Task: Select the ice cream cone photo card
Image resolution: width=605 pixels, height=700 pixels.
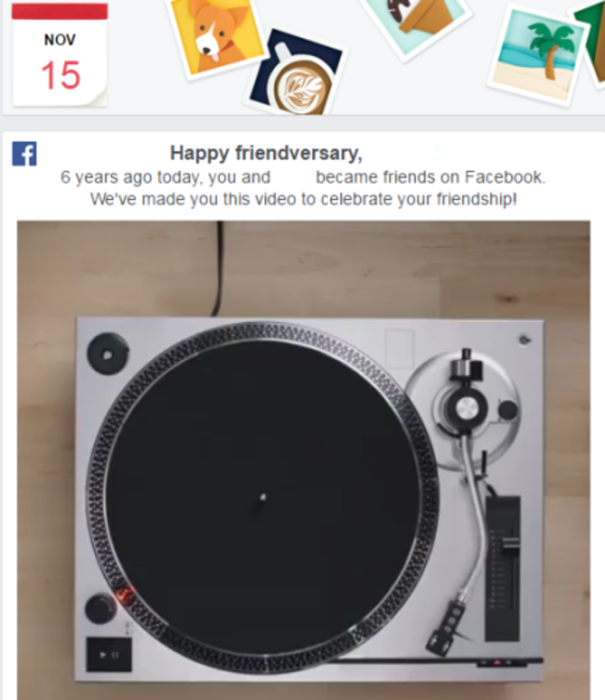Action: 416,24
